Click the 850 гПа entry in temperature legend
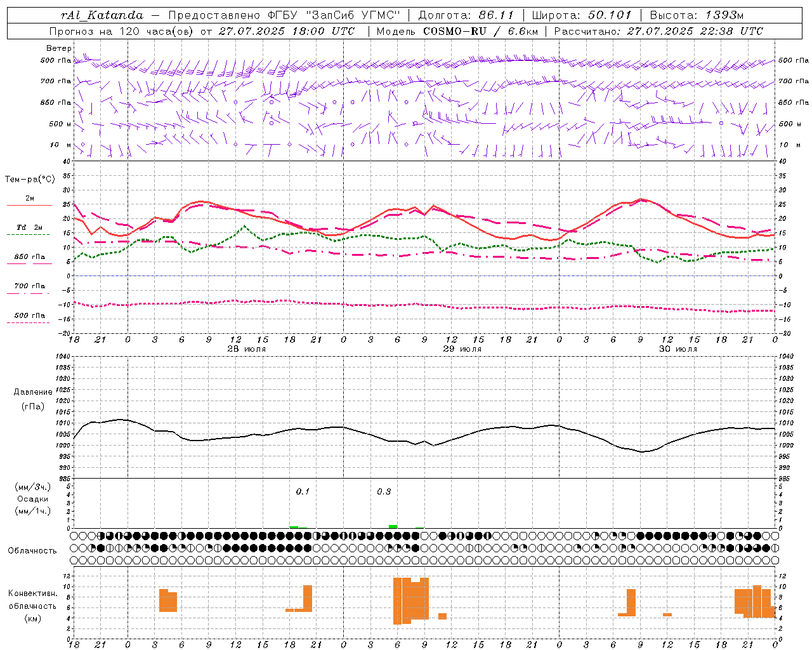The width and height of the screenshot is (812, 650). click(30, 257)
